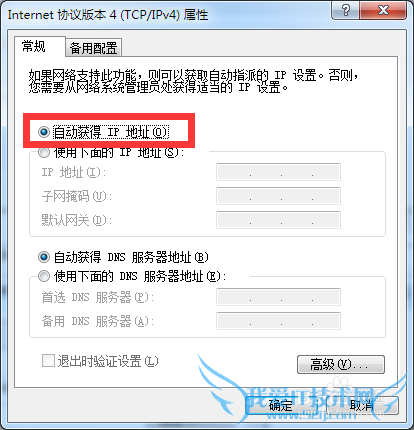This screenshot has width=414, height=430.
Task: Select 自动获得 DNS 服务器地址 option
Action: (x=44, y=257)
